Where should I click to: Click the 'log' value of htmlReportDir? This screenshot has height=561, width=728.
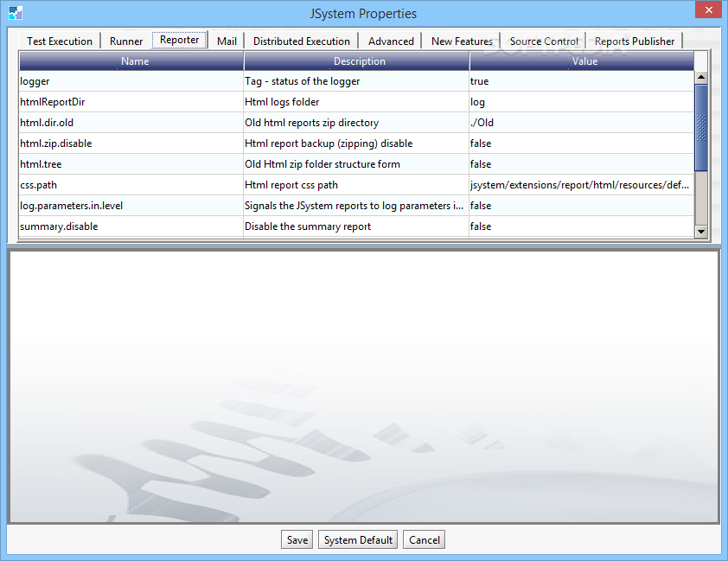[582, 102]
